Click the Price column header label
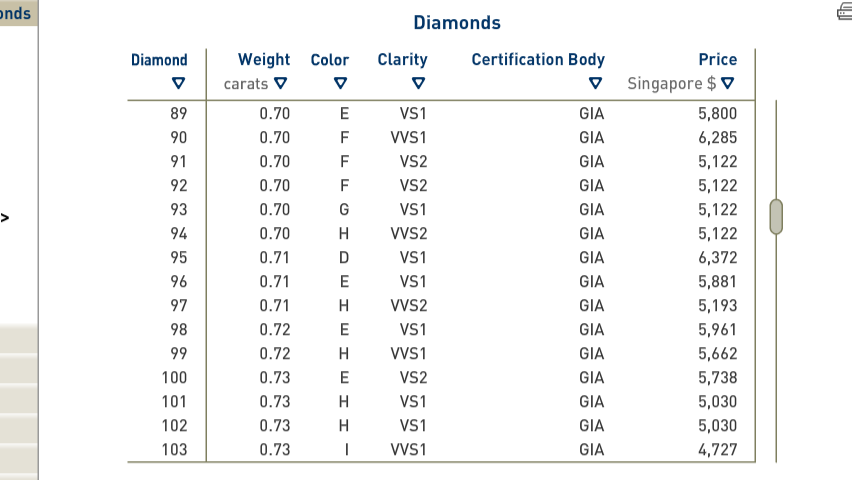The height and width of the screenshot is (480, 852). coord(718,60)
